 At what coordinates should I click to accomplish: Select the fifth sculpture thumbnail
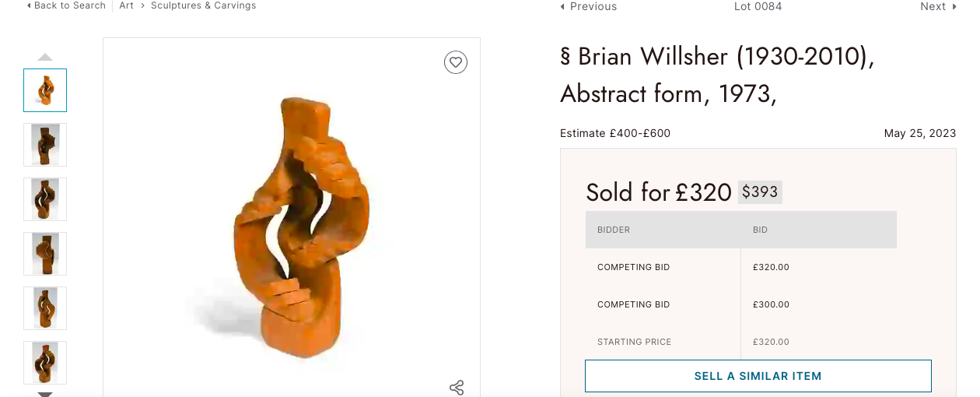click(45, 308)
